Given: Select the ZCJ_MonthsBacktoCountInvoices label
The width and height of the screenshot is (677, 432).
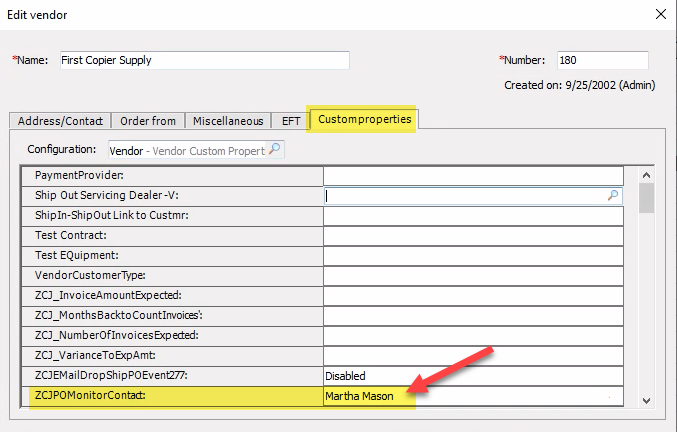Looking at the screenshot, I should tap(119, 315).
